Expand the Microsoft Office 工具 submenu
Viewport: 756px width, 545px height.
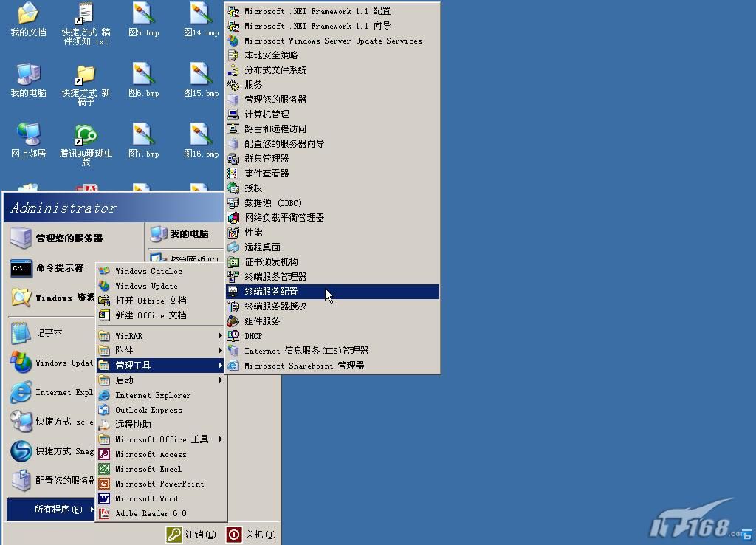point(162,439)
